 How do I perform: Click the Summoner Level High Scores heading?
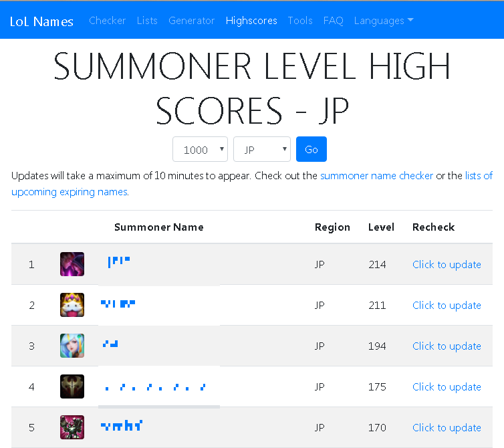pyautogui.click(x=252, y=88)
